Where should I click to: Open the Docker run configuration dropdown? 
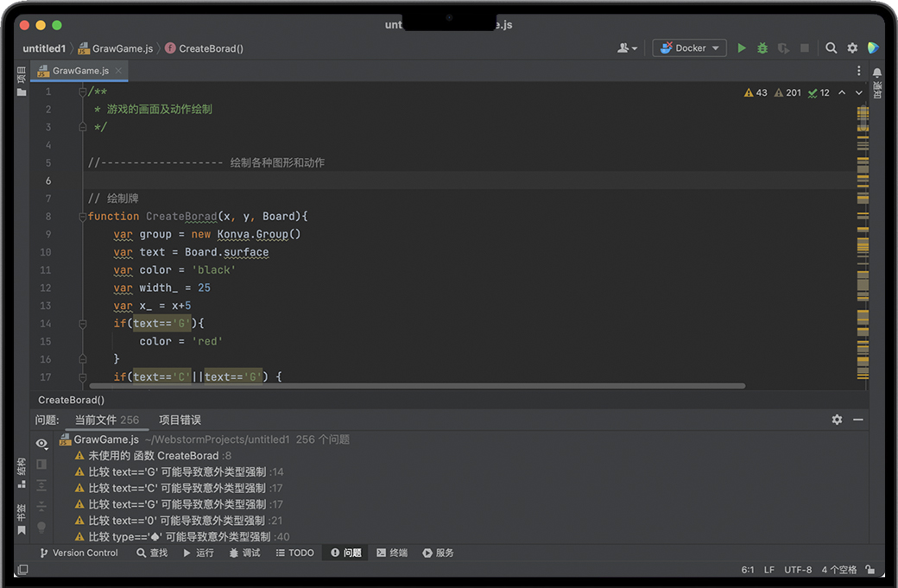coord(690,48)
